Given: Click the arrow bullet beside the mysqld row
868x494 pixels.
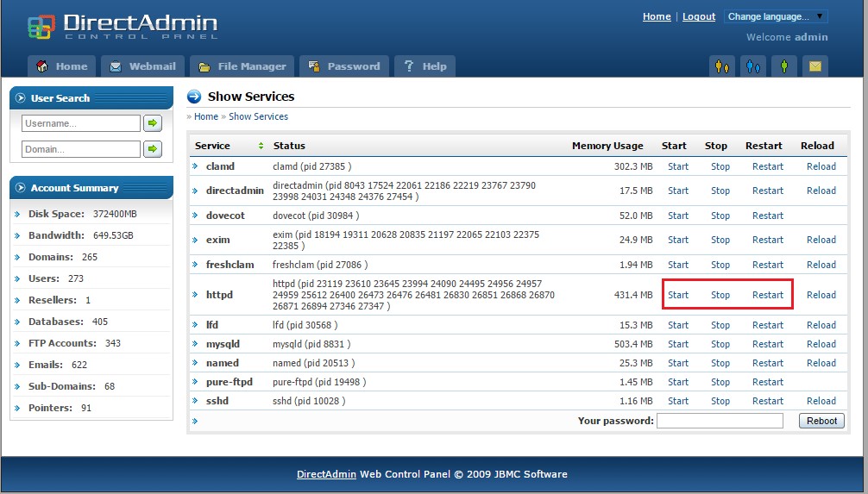Looking at the screenshot, I should pyautogui.click(x=195, y=343).
